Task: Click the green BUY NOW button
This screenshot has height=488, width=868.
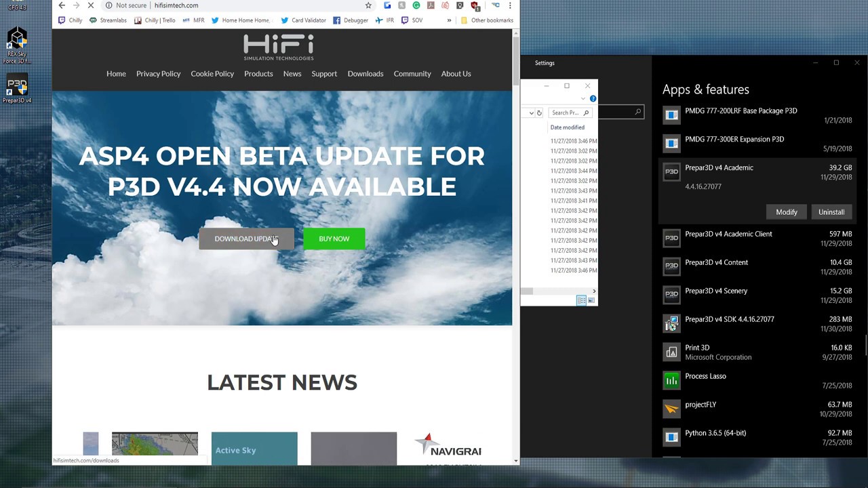Action: pyautogui.click(x=334, y=239)
